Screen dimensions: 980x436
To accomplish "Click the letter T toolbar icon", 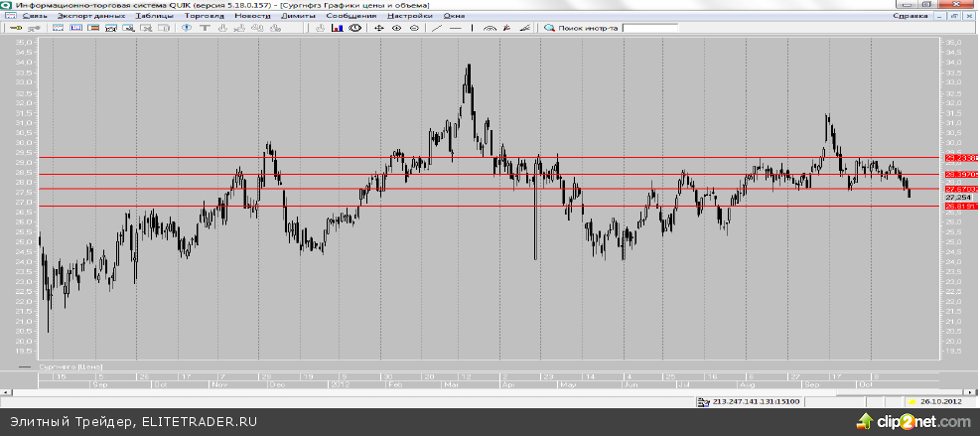I will click(x=205, y=28).
